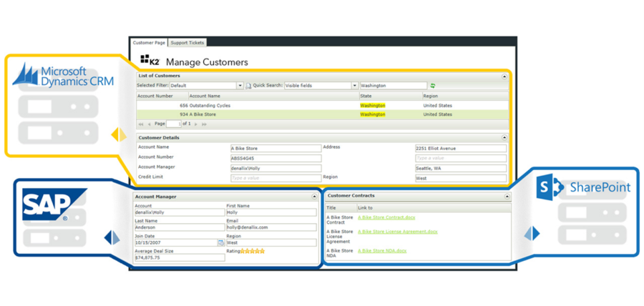Open A Bike Store License Agreement.docx link
This screenshot has width=644, height=306.
398,232
